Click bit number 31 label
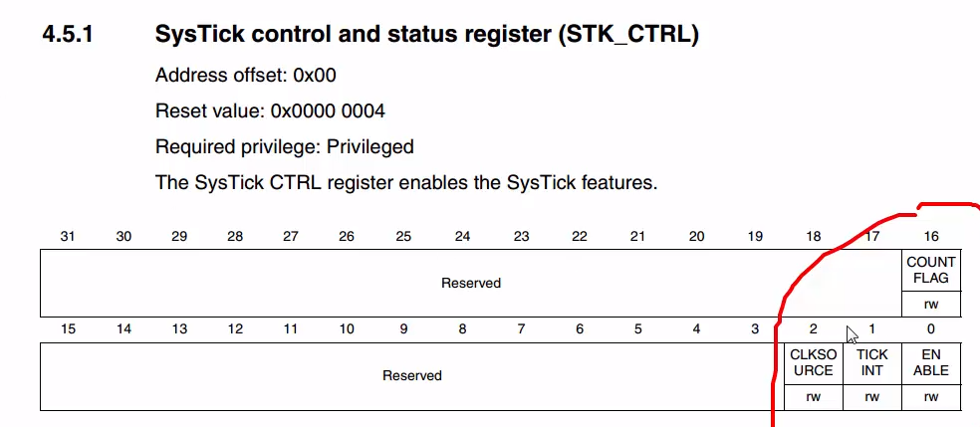Screen dimensions: 980x427 (68, 236)
